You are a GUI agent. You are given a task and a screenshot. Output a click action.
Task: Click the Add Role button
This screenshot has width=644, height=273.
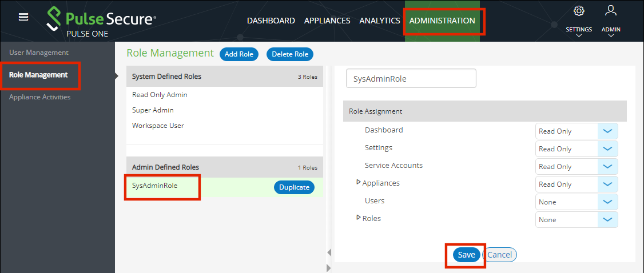[239, 54]
